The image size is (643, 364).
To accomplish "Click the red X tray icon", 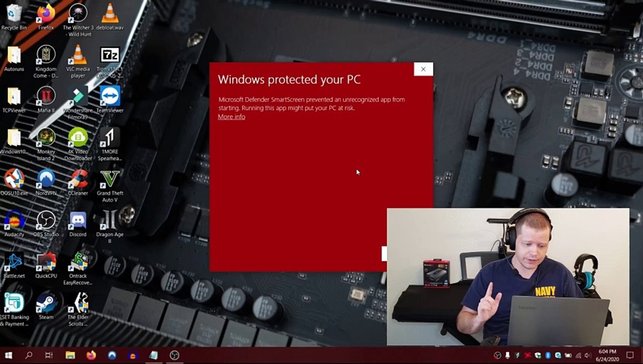I will tap(528, 355).
